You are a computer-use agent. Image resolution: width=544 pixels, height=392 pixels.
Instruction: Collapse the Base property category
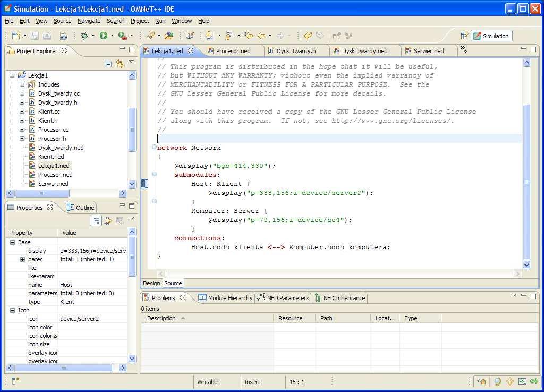13,242
